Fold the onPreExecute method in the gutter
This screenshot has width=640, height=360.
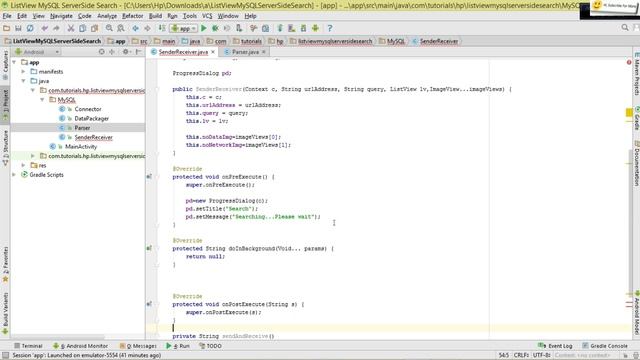pos(157,177)
